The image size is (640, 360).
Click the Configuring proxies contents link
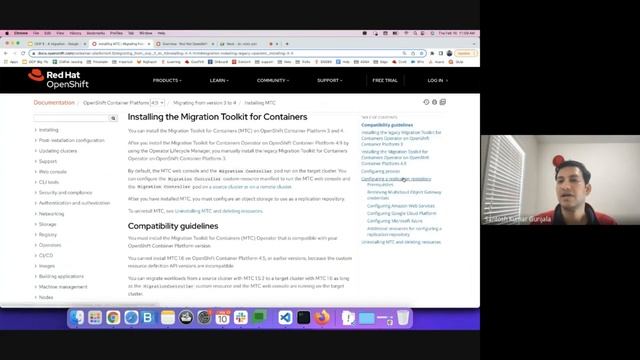[380, 171]
